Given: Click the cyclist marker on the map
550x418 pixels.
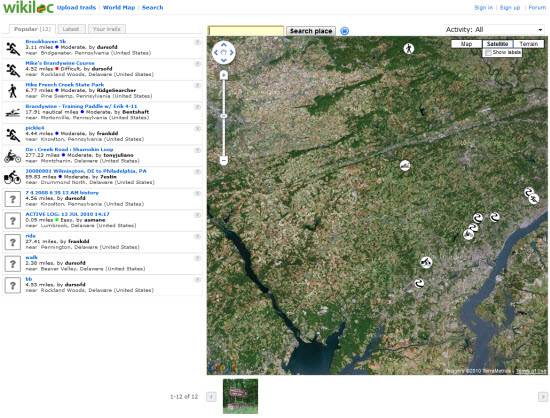Looking at the screenshot, I should tap(426, 262).
